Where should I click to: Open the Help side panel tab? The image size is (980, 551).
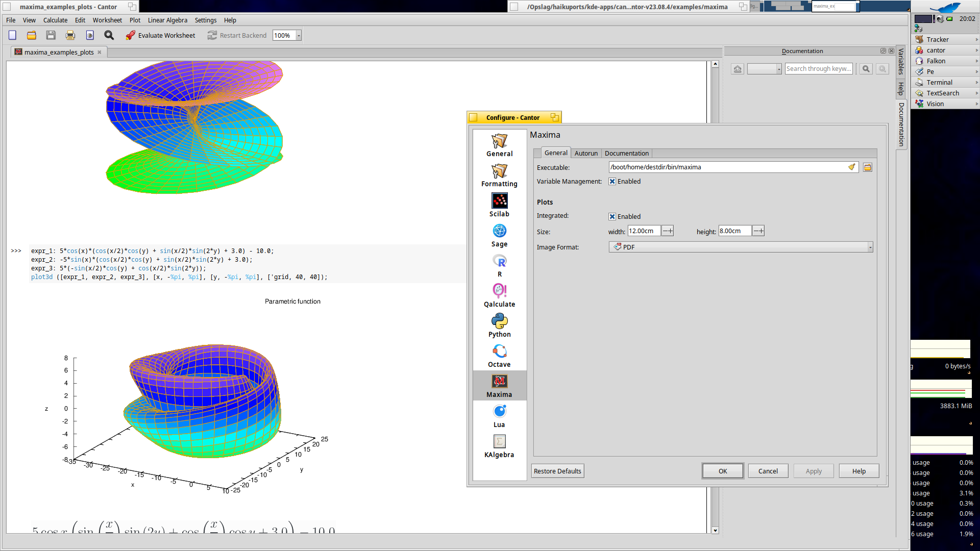[901, 89]
